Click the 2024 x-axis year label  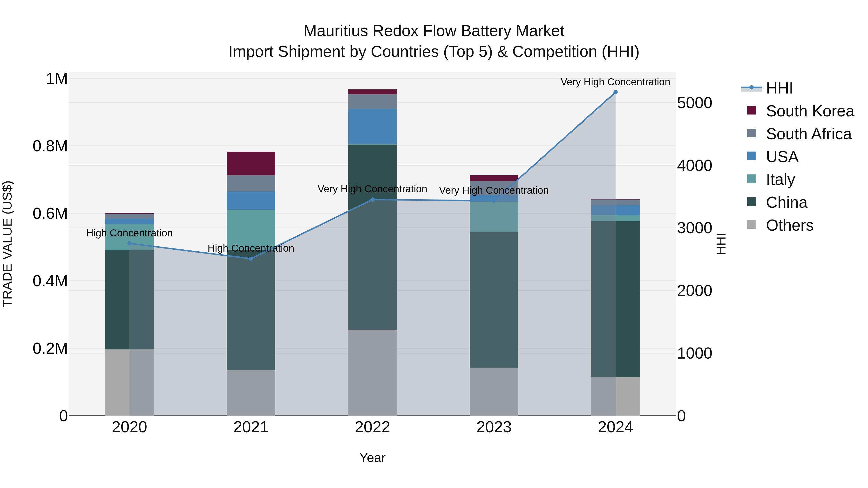[615, 427]
